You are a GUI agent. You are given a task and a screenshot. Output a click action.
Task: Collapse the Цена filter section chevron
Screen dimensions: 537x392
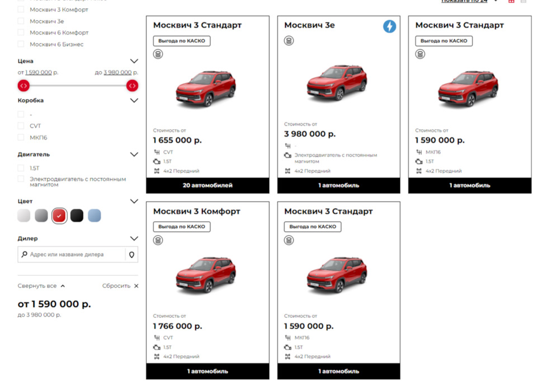[134, 62]
